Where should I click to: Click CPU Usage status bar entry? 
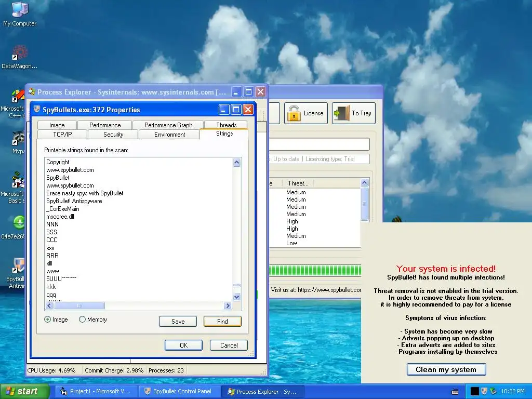tap(51, 370)
